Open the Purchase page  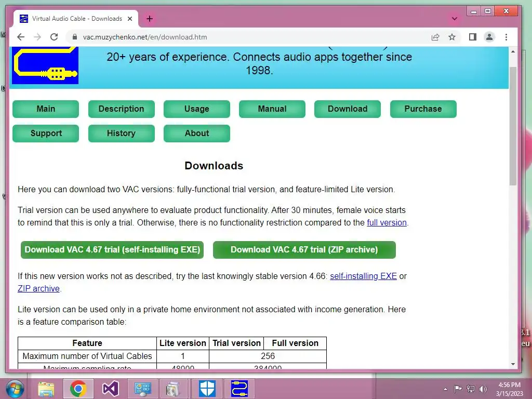pos(423,109)
